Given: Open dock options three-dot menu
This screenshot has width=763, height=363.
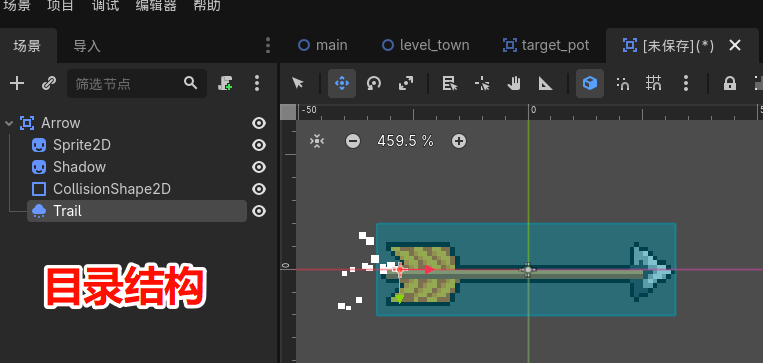Looking at the screenshot, I should pos(268,45).
